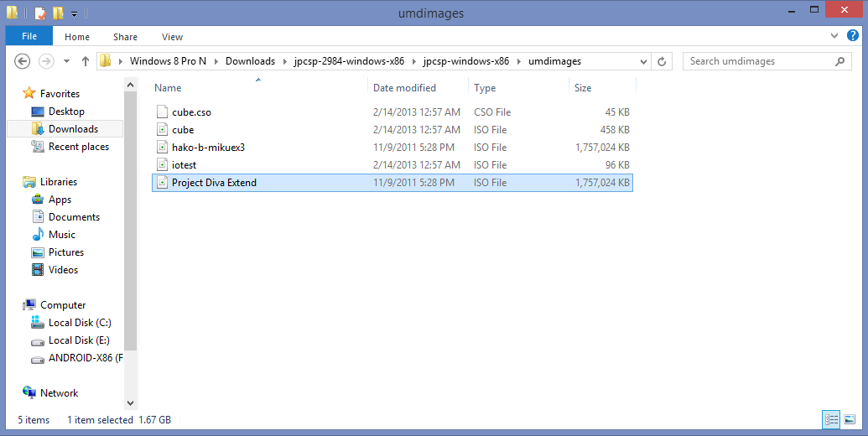Click the navigation pane scrollbar thumb
This screenshot has height=436, width=868.
pyautogui.click(x=130, y=221)
